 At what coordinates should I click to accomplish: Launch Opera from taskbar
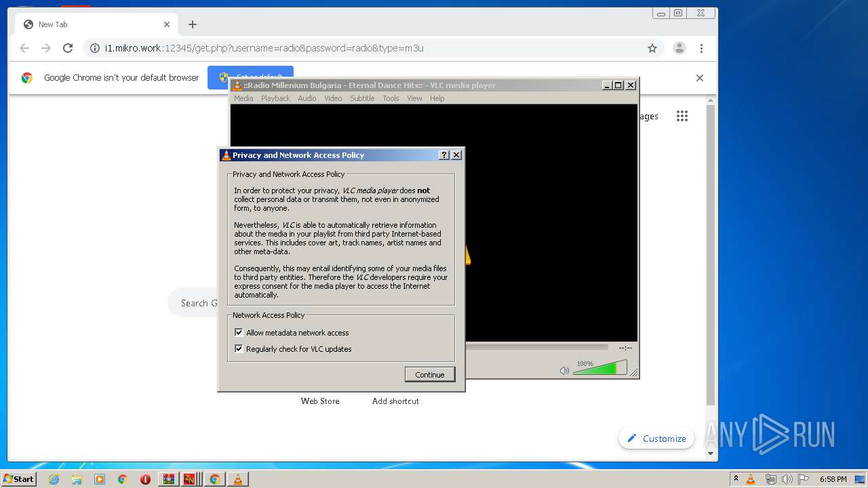click(145, 479)
